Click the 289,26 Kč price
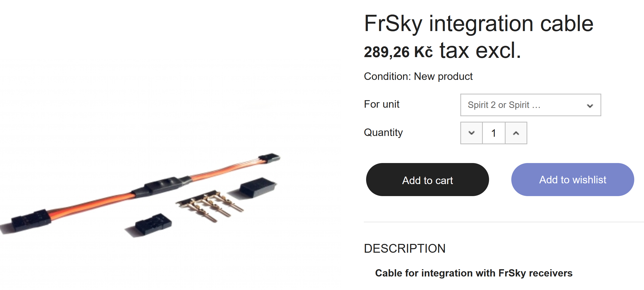 pos(398,52)
